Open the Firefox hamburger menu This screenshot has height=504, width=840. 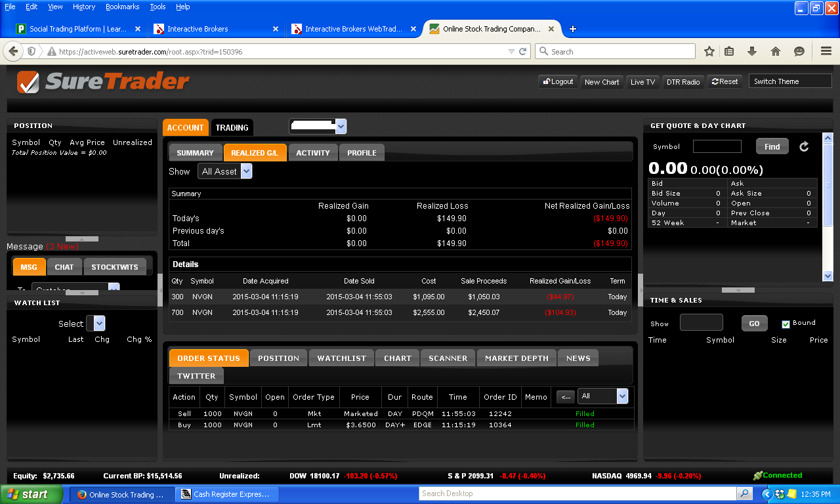pos(826,51)
